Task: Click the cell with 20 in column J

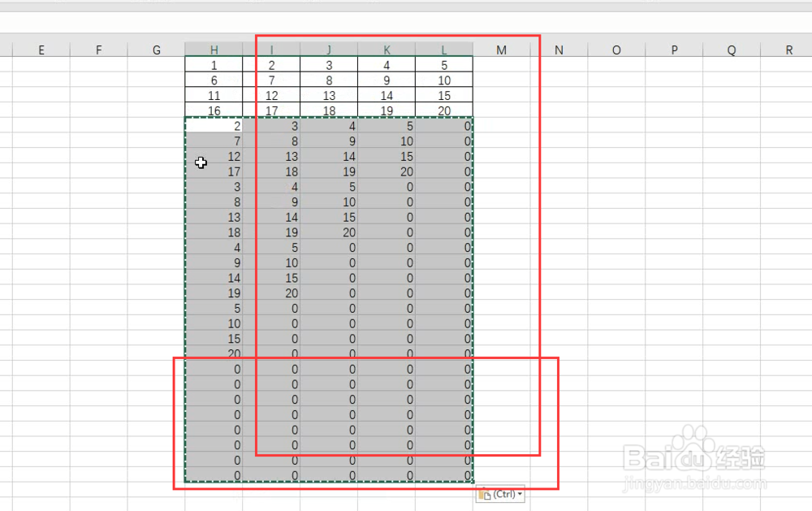Action: click(329, 232)
